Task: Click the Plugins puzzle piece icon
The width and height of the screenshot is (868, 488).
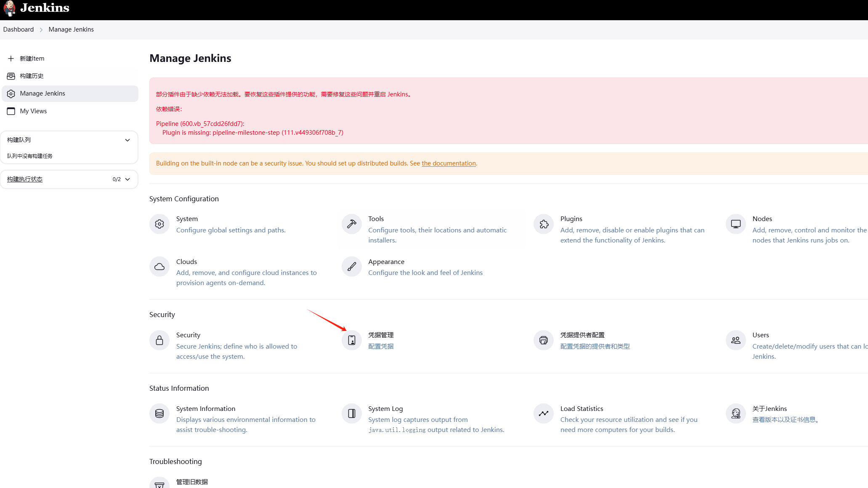Action: tap(544, 224)
